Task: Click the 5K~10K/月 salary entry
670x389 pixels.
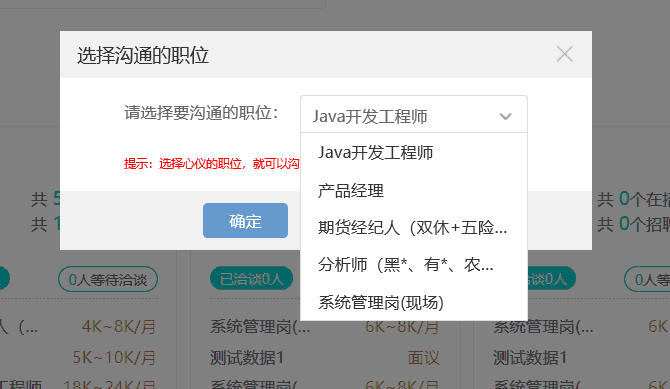Action: tap(114, 357)
